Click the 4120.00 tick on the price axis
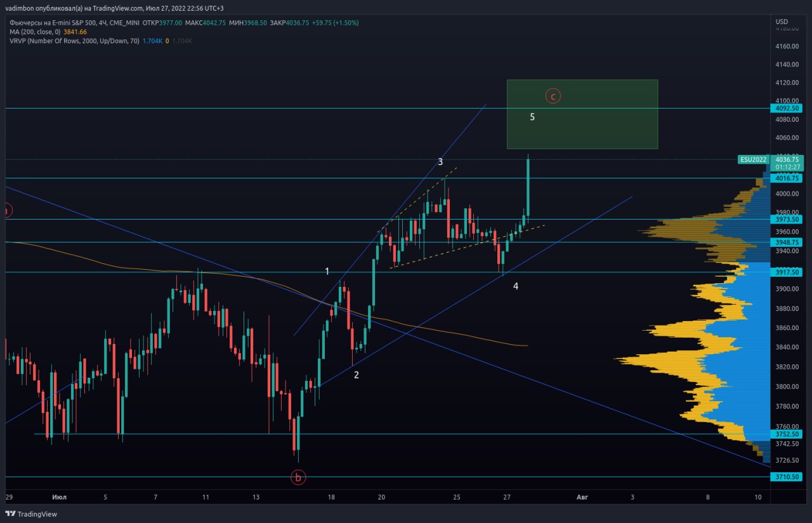Viewport: 812px width, 523px height. pos(787,83)
